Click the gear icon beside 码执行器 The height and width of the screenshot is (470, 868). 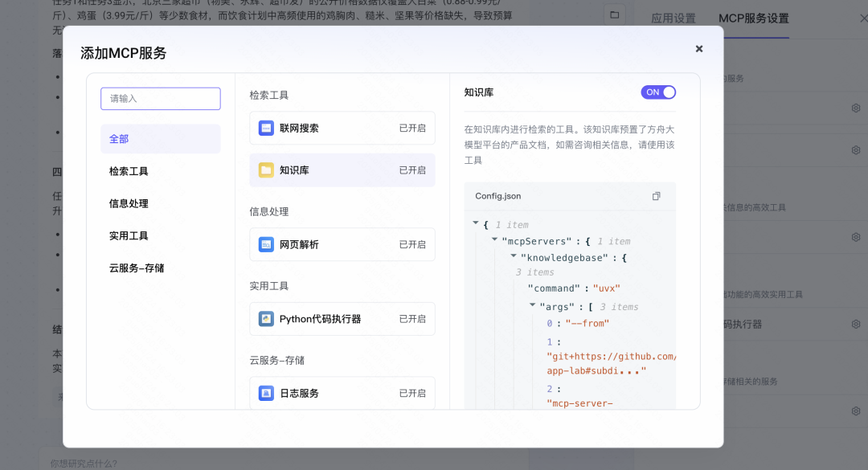tap(855, 324)
